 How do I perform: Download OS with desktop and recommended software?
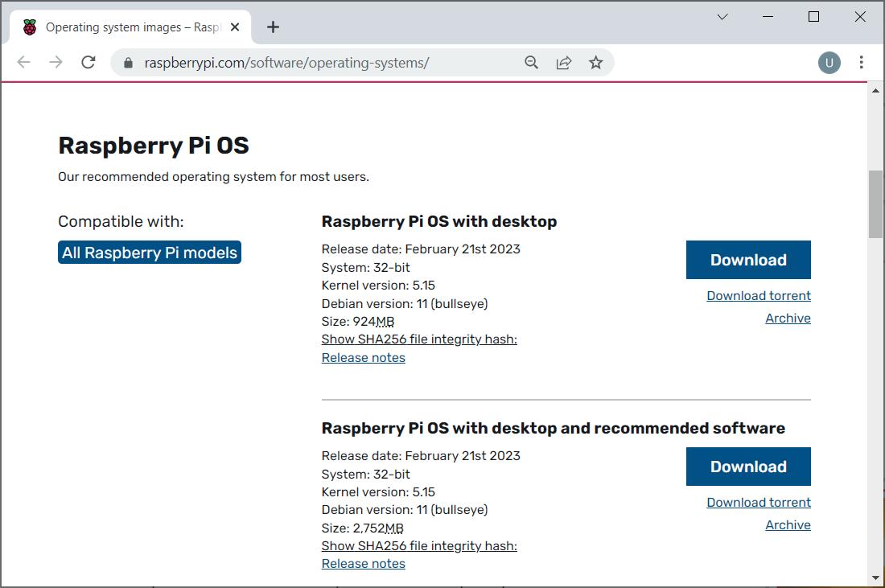point(748,466)
